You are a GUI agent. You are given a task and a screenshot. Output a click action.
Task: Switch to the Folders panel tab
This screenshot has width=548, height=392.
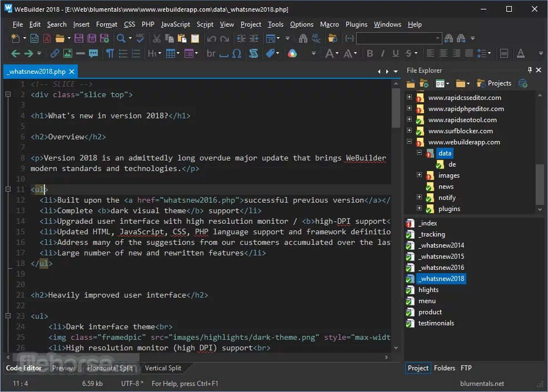click(445, 368)
